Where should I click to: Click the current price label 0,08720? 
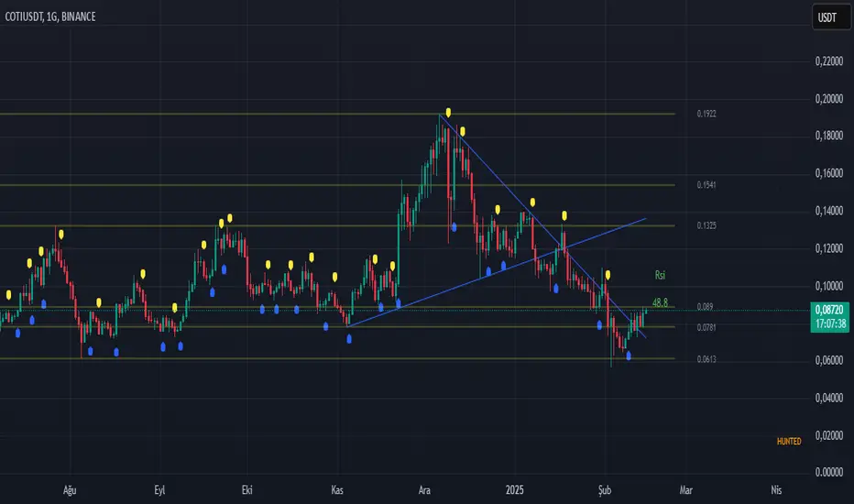click(x=829, y=310)
